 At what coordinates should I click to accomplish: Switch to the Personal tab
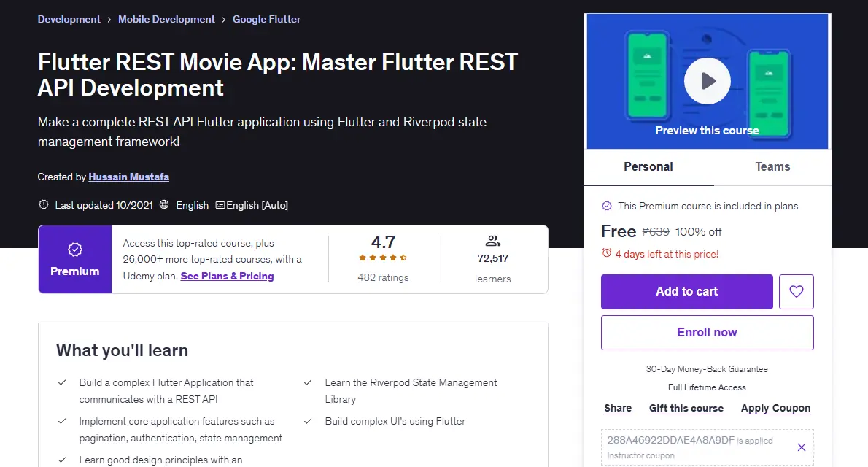[x=648, y=167]
